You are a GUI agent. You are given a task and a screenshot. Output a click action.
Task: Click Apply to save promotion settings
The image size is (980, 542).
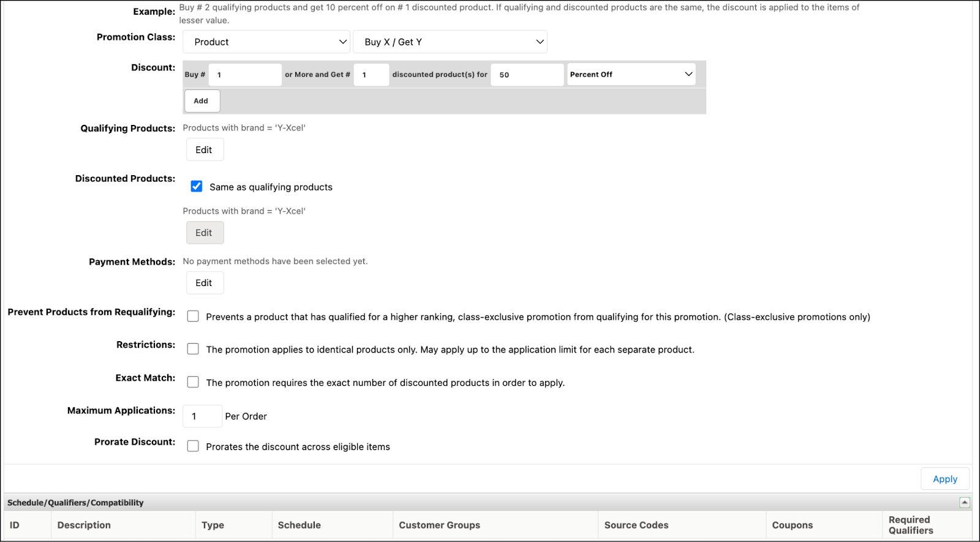[944, 478]
